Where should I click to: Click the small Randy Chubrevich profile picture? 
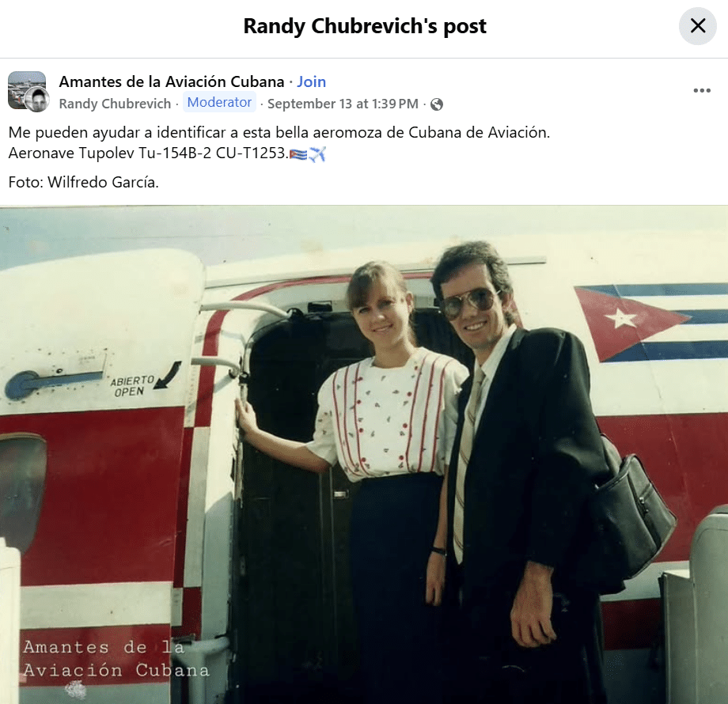click(x=37, y=100)
